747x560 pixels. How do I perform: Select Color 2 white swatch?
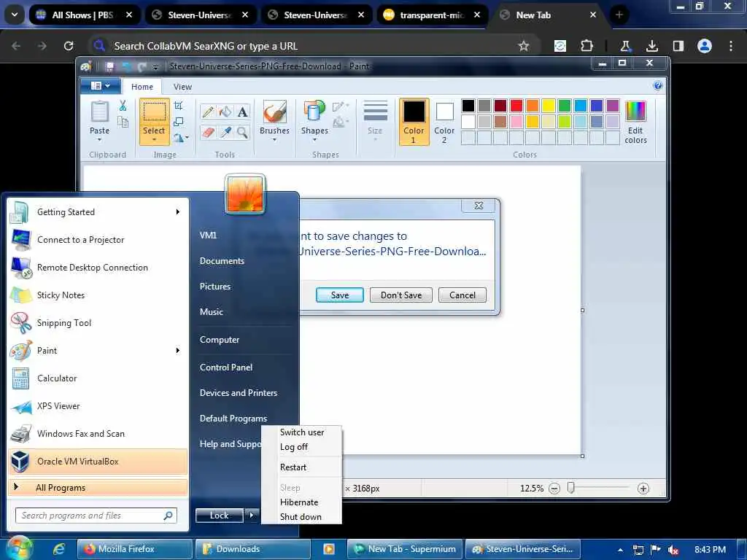pos(444,122)
